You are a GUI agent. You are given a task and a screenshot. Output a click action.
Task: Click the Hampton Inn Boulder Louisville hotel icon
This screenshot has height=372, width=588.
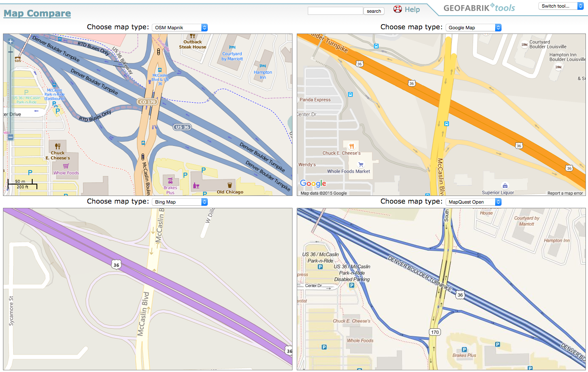pos(558,67)
